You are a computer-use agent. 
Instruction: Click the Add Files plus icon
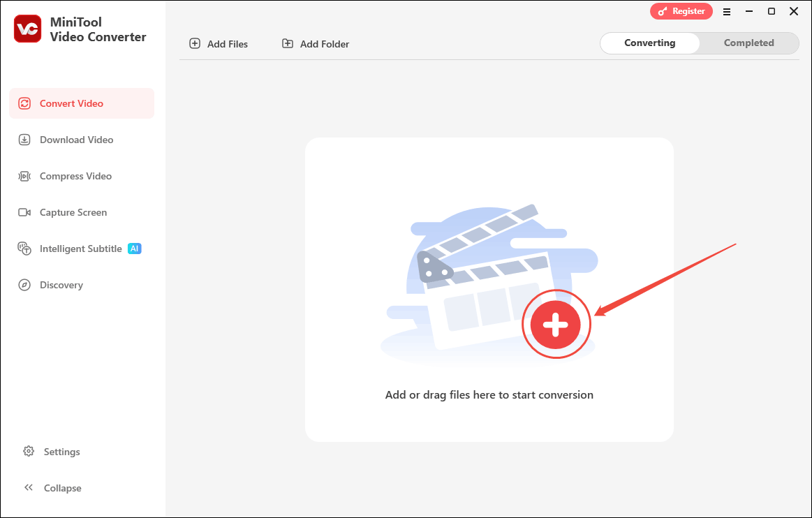(x=194, y=43)
